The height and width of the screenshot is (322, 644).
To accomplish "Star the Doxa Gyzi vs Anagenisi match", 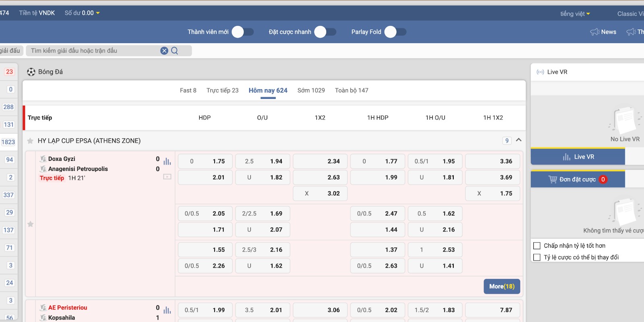I will tap(31, 224).
